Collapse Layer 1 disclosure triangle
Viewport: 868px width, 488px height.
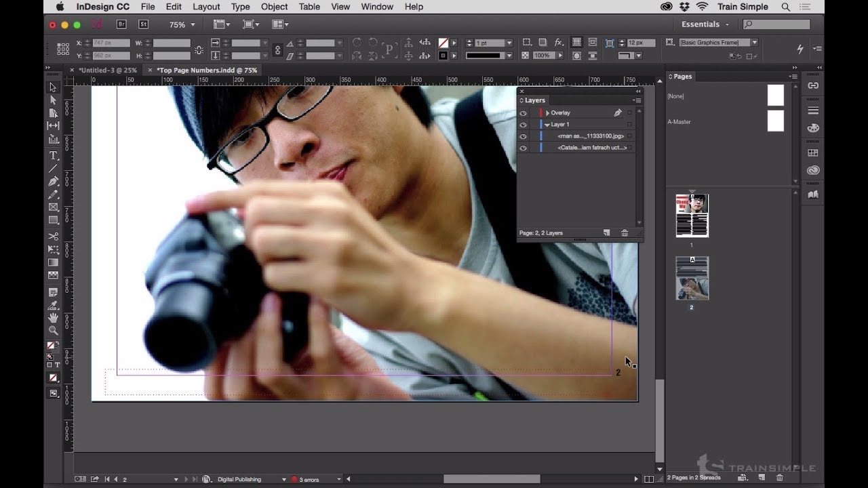(547, 125)
